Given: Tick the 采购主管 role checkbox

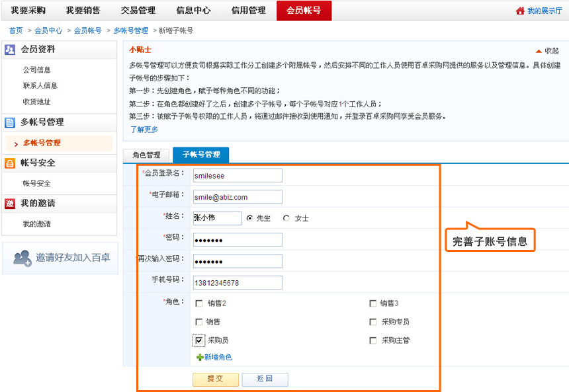Looking at the screenshot, I should (x=373, y=340).
